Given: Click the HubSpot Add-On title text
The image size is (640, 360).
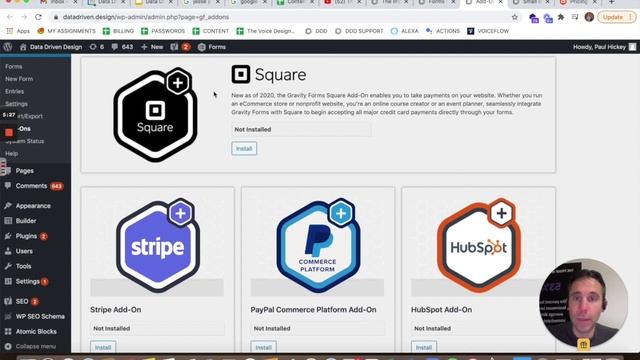Looking at the screenshot, I should (441, 310).
